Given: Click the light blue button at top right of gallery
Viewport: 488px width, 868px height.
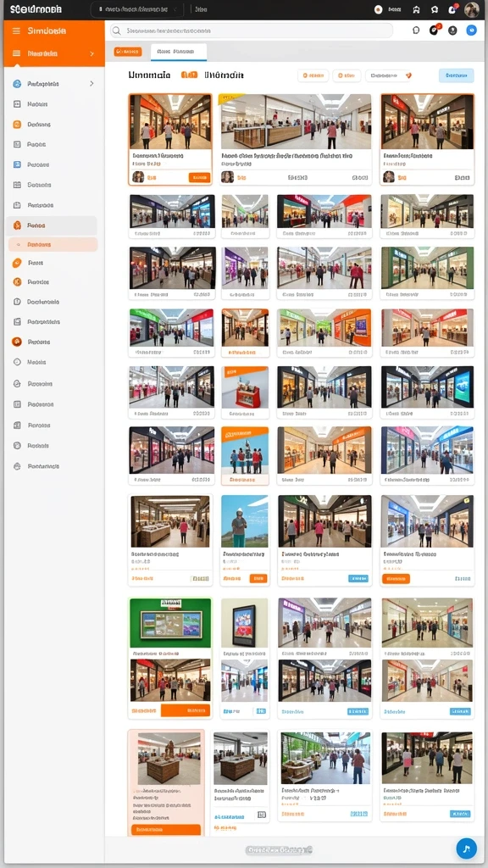Looking at the screenshot, I should pos(457,75).
